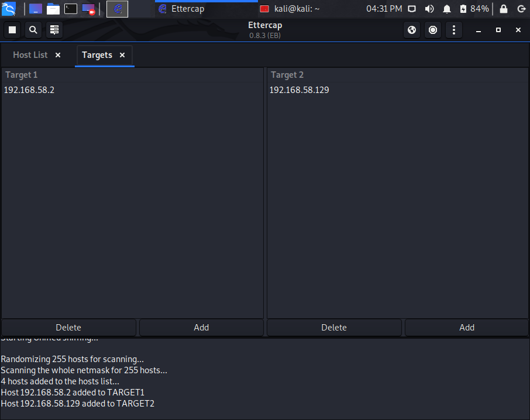Screen dimensions: 530x420
Task: Check the battery indicator showing 84%
Action: click(474, 9)
